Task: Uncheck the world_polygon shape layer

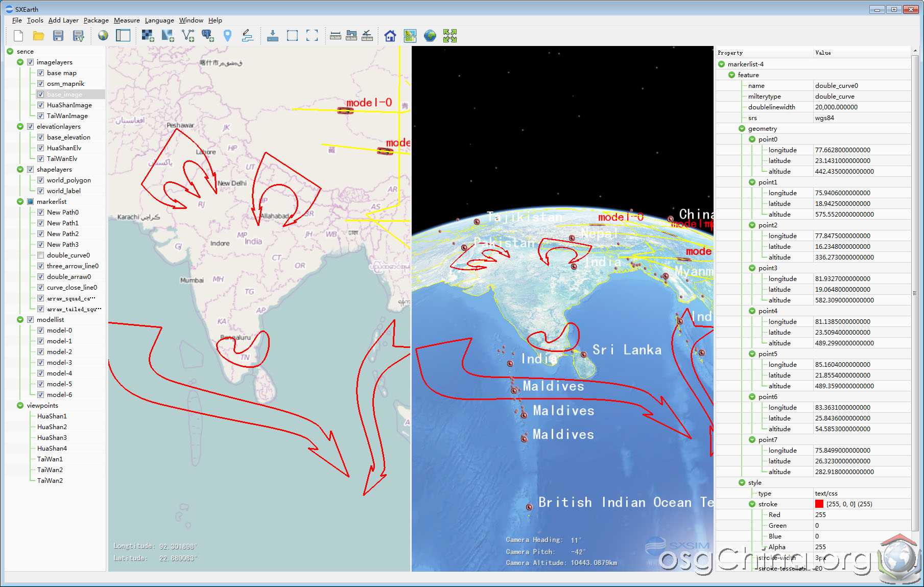Action: coord(40,180)
